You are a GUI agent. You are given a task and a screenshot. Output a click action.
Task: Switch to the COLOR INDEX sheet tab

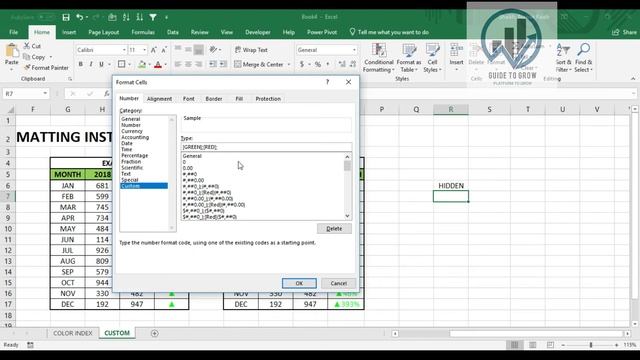coord(73,333)
